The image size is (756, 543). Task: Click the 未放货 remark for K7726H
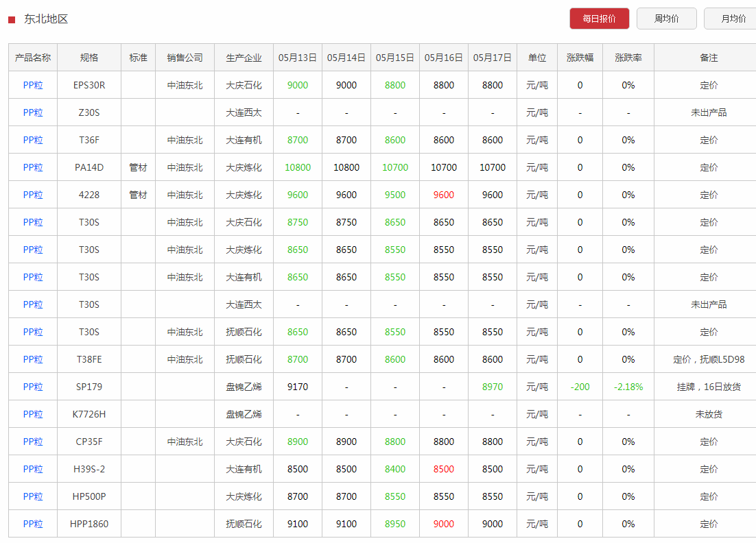point(709,414)
